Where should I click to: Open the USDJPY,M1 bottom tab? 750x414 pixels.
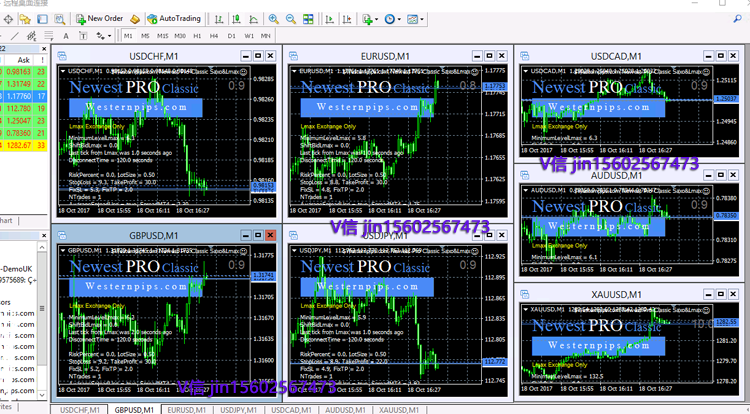(x=239, y=410)
